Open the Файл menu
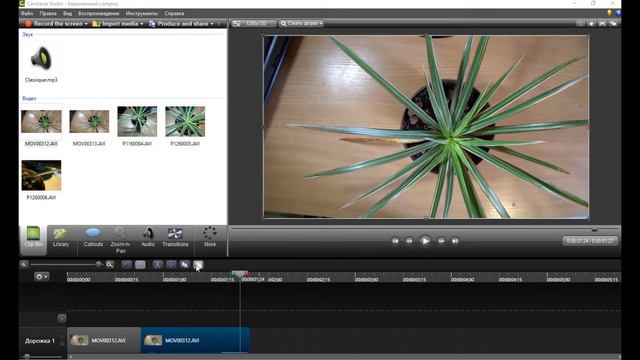Image resolution: width=640 pixels, height=360 pixels. 27,13
